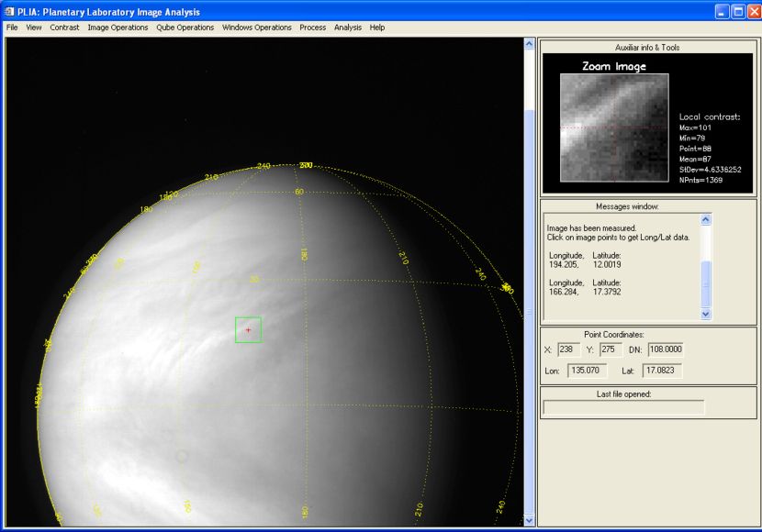762x532 pixels.
Task: Minimize the PLIA window
Action: pyautogui.click(x=722, y=12)
